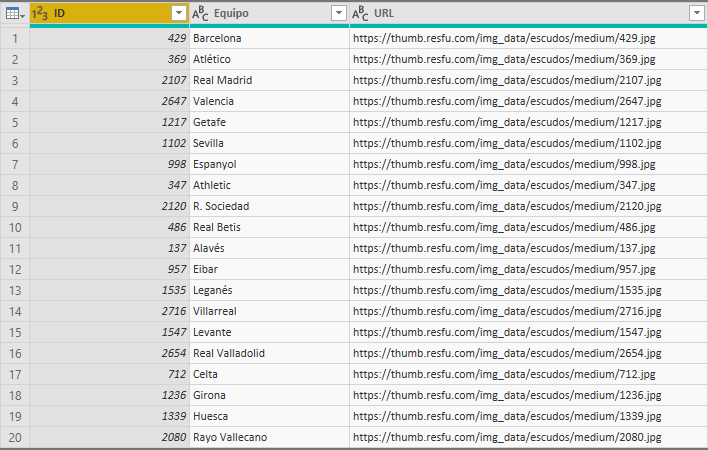Click the Leganés cell
The height and width of the screenshot is (450, 708).
269,290
